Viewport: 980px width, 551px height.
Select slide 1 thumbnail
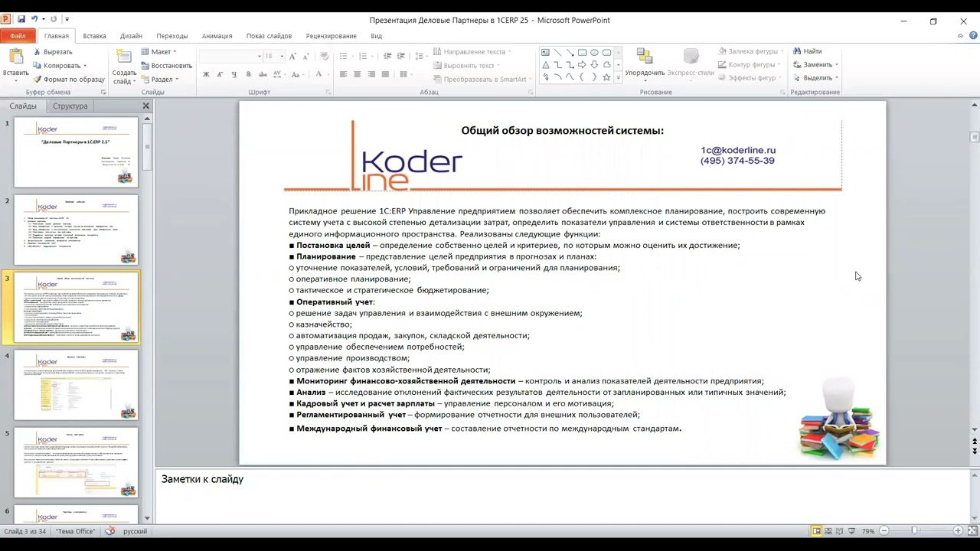tap(76, 152)
